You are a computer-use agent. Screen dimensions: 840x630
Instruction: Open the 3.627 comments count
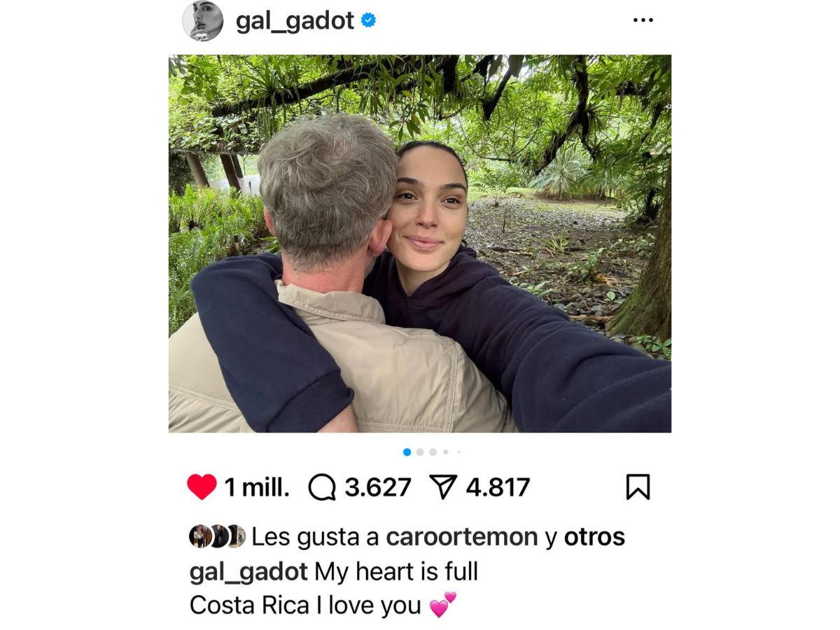pyautogui.click(x=378, y=488)
